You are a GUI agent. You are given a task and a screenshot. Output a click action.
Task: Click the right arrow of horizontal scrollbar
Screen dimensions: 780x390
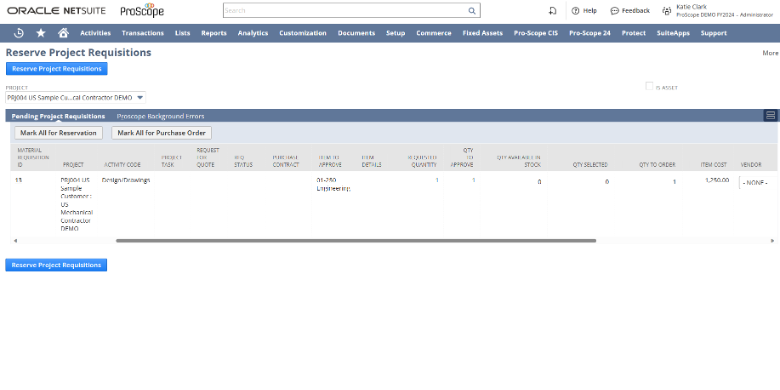773,241
